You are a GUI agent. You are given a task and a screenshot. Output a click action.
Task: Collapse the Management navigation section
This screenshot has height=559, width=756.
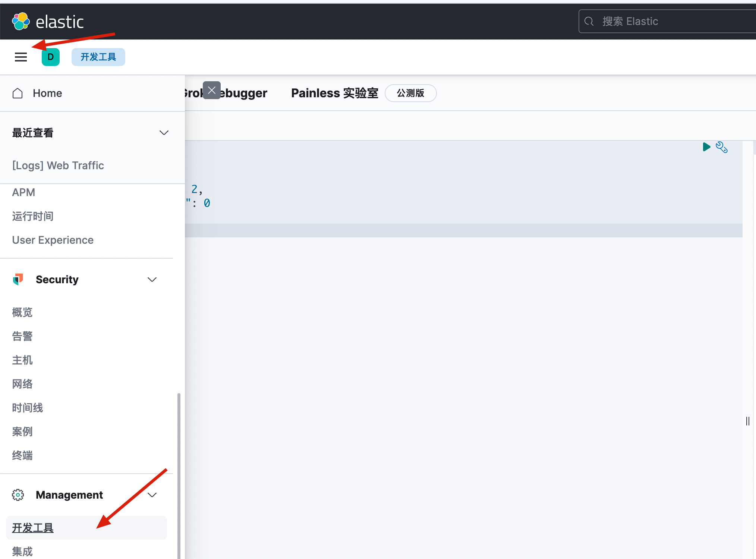(x=152, y=495)
